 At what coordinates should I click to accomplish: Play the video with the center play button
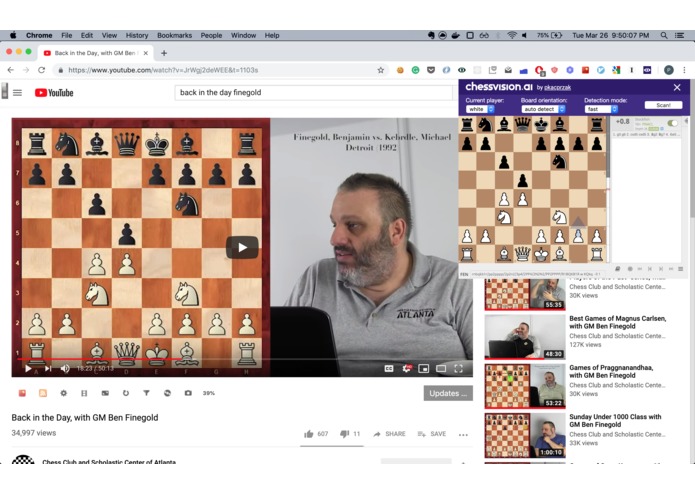242,247
